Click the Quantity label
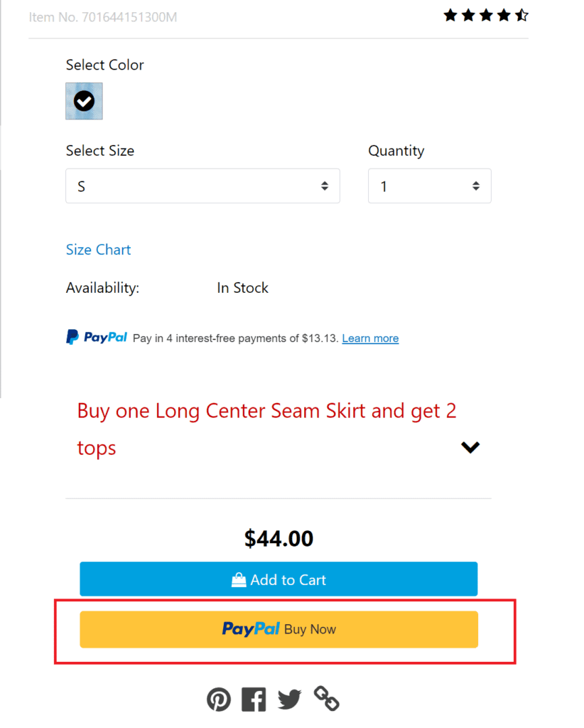 (396, 151)
